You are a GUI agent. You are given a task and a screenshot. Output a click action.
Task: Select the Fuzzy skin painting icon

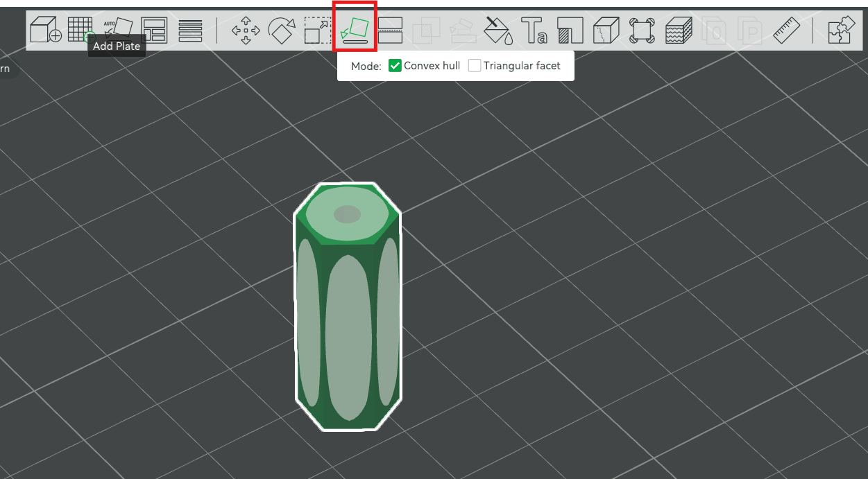coord(679,31)
